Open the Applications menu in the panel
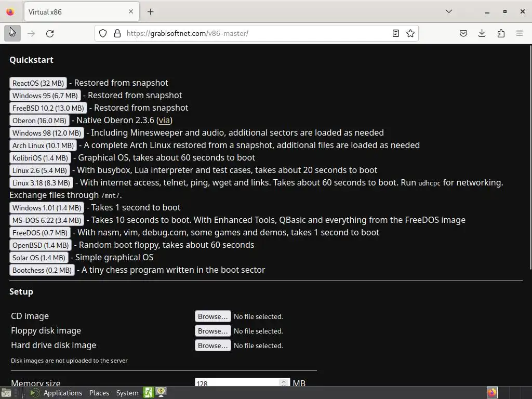The image size is (532, 399). [x=63, y=393]
